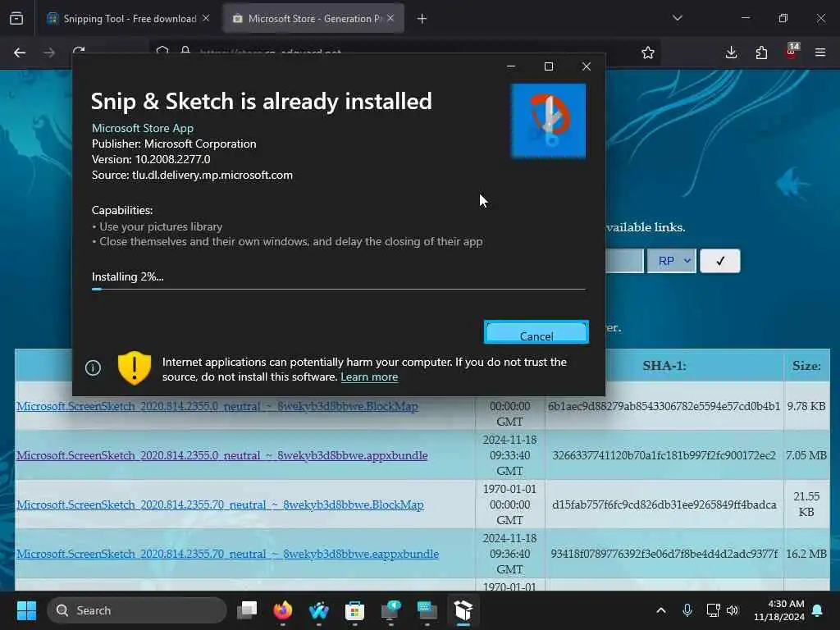Image resolution: width=840 pixels, height=630 pixels.
Task: Click the 7.05 MB size cell
Action: tap(806, 455)
